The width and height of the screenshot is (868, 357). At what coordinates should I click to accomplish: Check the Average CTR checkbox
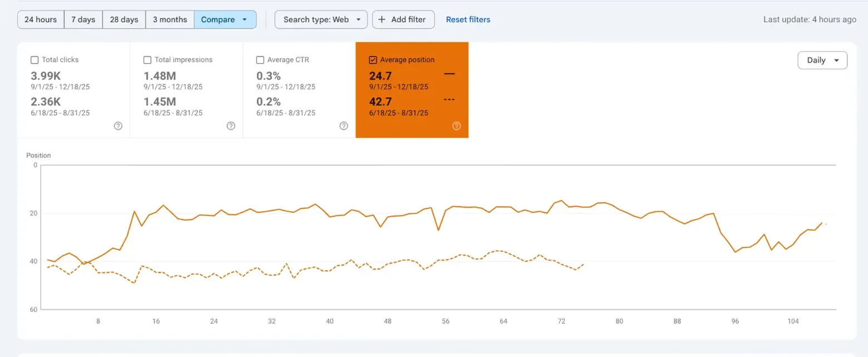pos(260,60)
